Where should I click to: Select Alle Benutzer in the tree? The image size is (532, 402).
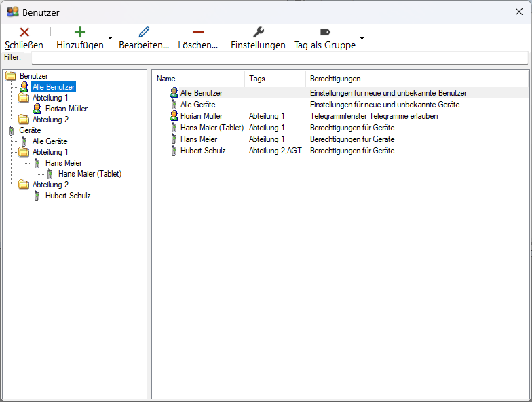click(54, 87)
